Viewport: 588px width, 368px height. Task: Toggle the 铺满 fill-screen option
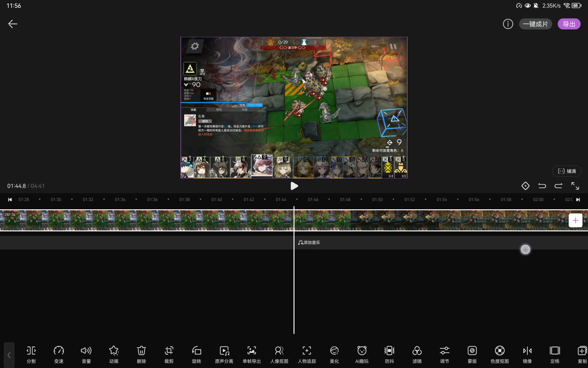(567, 171)
